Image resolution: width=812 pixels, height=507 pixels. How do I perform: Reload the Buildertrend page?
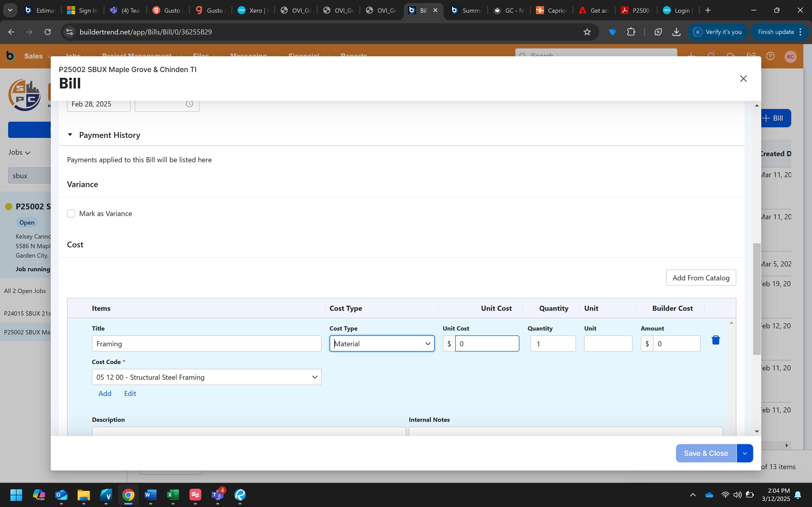(x=48, y=32)
